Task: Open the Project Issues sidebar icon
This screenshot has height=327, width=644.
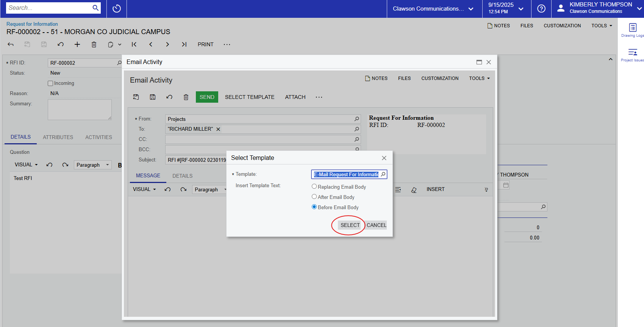Action: [632, 53]
